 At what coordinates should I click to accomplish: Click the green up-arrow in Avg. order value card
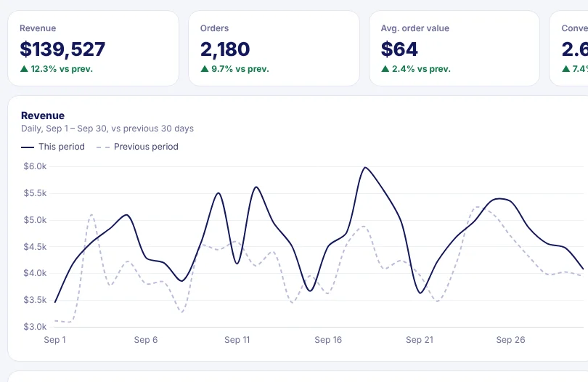click(385, 69)
